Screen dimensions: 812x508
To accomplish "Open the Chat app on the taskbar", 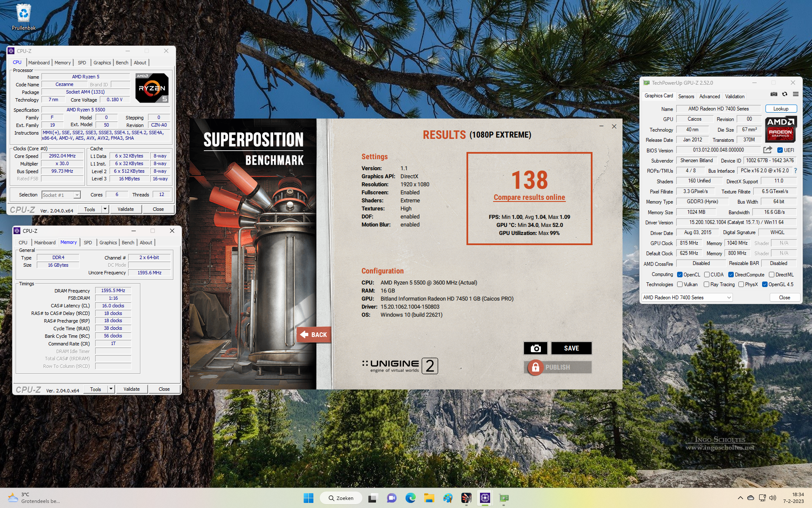I will click(392, 498).
